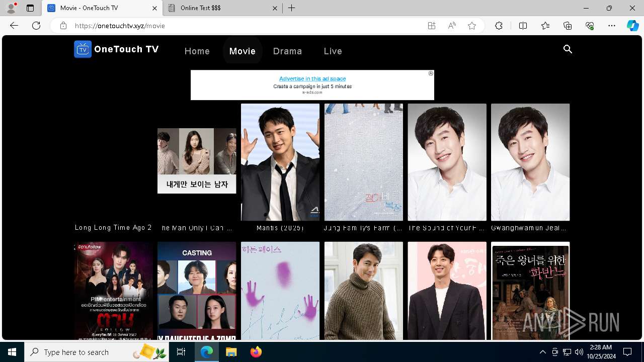Open the Jung Family's Farm snowy poster
Image resolution: width=644 pixels, height=362 pixels.
click(364, 162)
